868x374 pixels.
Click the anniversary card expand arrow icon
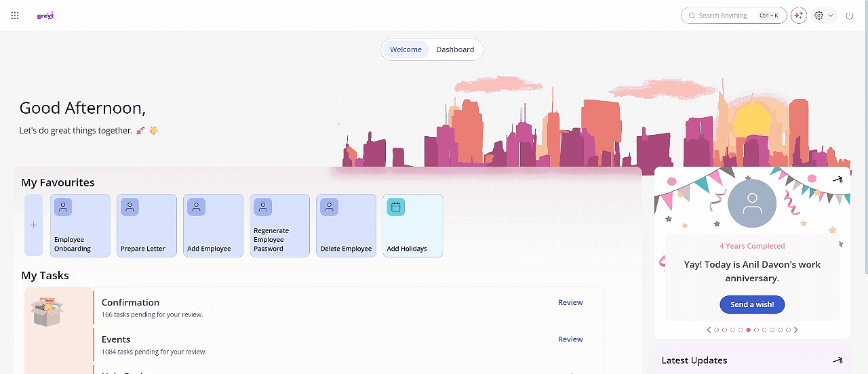[x=837, y=180]
